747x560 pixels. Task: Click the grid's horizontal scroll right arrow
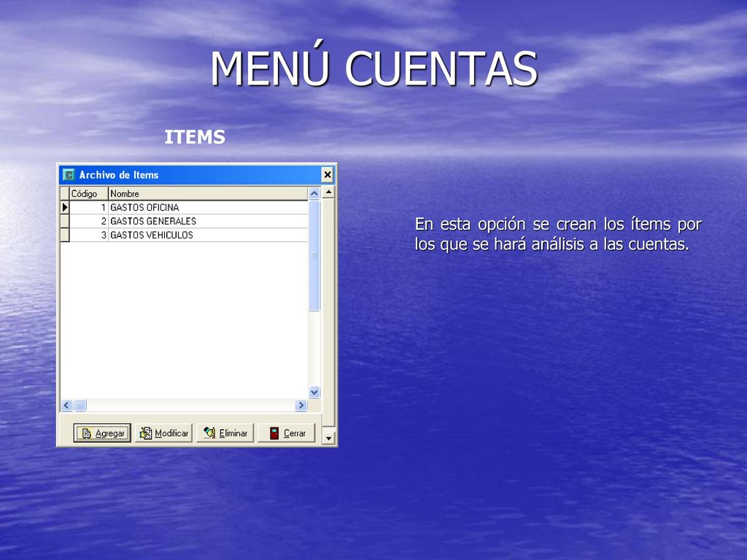click(x=301, y=405)
